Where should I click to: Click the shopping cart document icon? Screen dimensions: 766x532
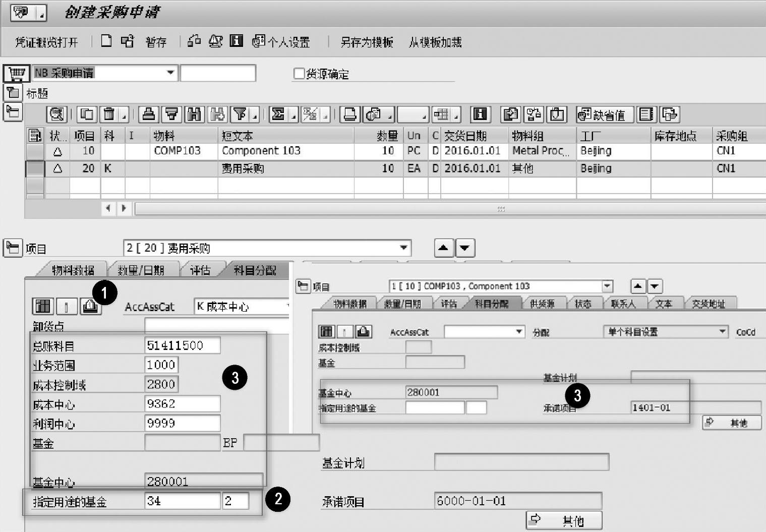coord(17,74)
